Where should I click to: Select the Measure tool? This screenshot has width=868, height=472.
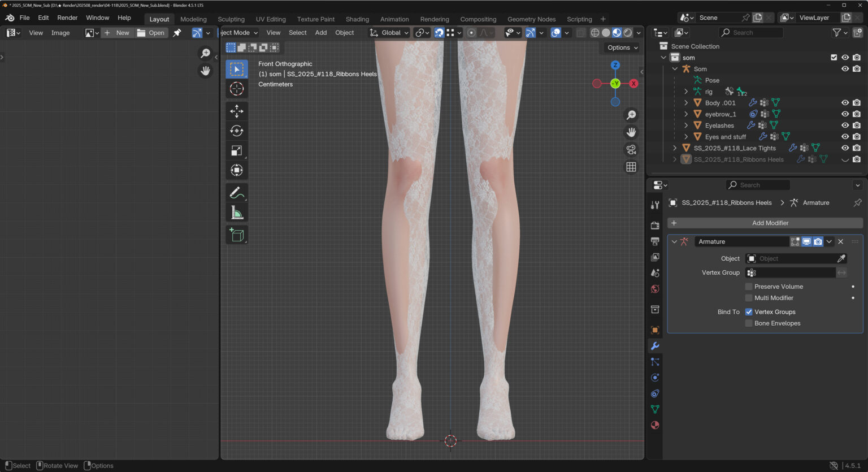(237, 213)
